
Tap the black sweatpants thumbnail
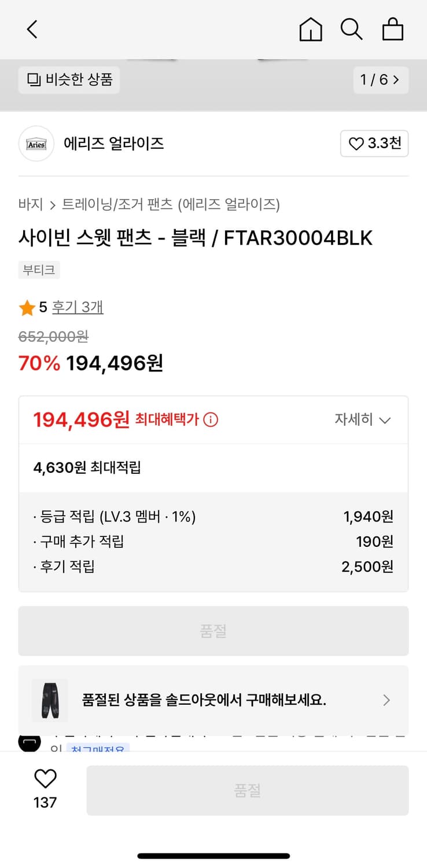coord(50,700)
